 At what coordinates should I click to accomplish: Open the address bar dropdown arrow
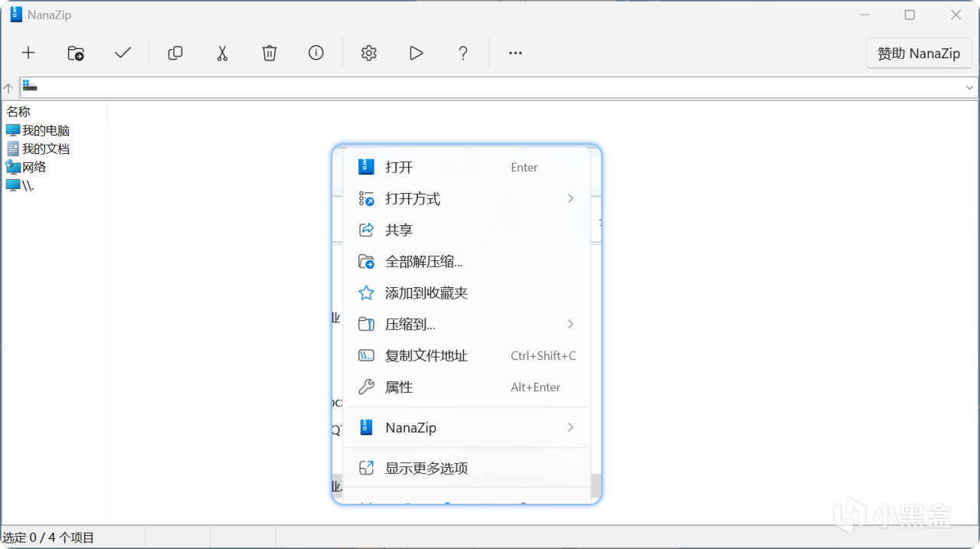click(969, 87)
